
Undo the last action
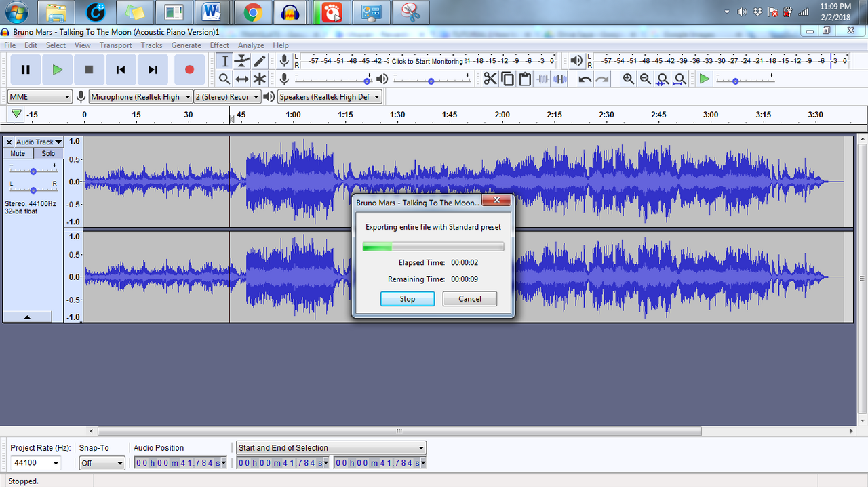point(585,79)
